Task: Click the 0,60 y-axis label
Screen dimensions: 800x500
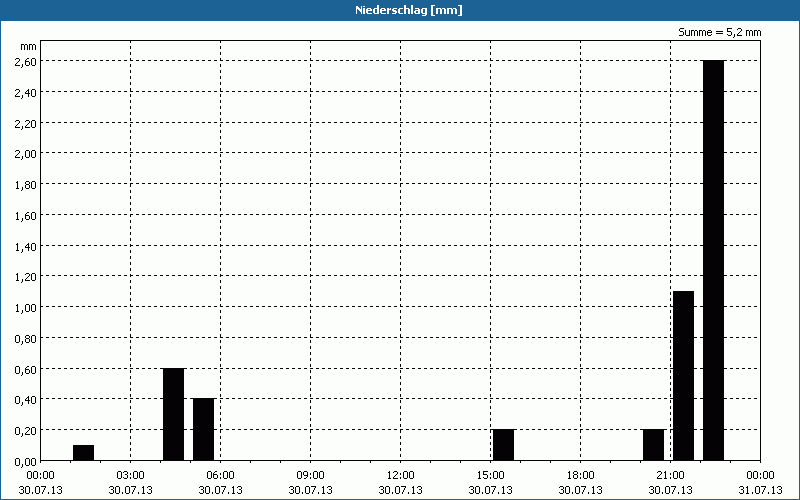Action: click(x=26, y=369)
